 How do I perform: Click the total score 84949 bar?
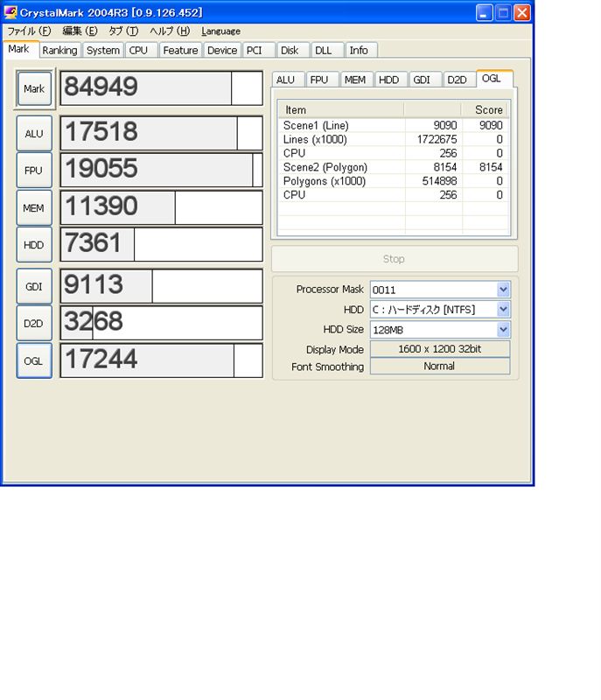162,88
